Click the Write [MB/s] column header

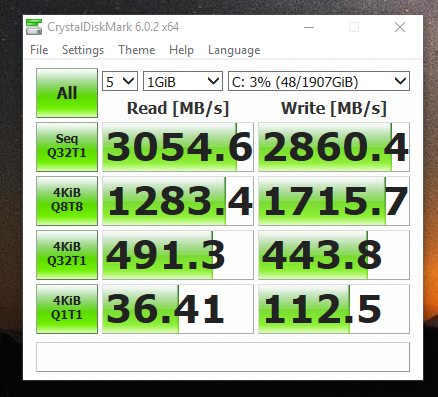pos(334,108)
